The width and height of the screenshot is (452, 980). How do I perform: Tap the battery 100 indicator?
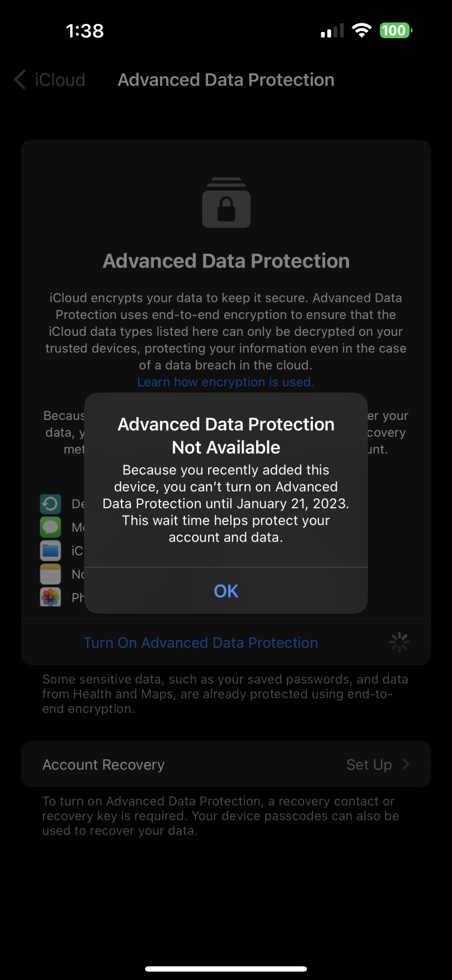(396, 30)
